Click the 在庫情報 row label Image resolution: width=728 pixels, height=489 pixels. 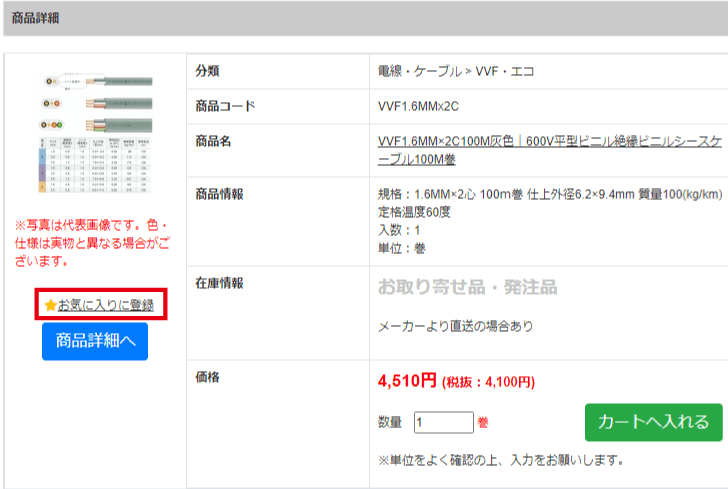coord(223,283)
